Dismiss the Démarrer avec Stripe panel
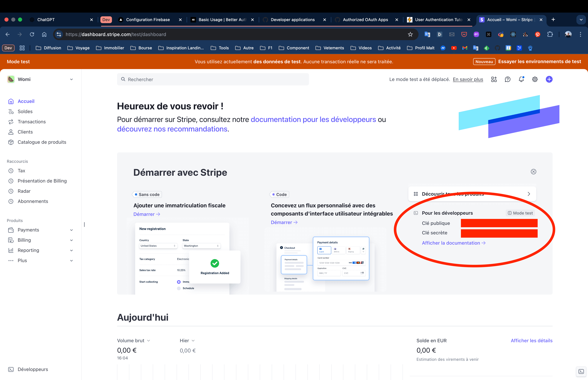Image resolution: width=588 pixels, height=380 pixels. coord(533,171)
